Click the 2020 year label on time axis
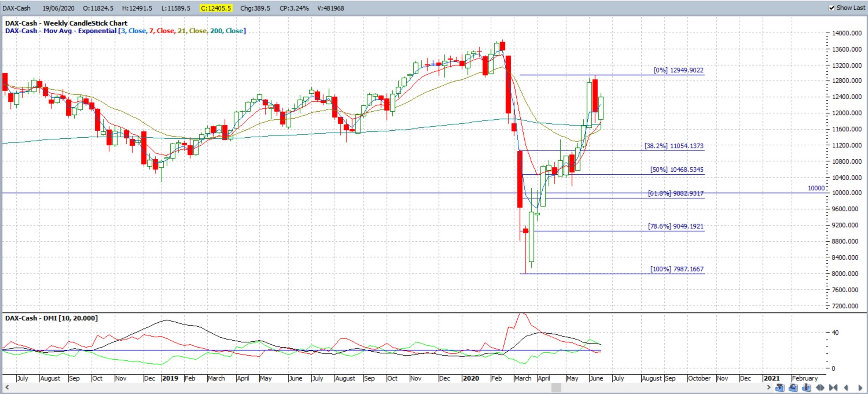Screen dimensions: 868x394 click(471, 378)
